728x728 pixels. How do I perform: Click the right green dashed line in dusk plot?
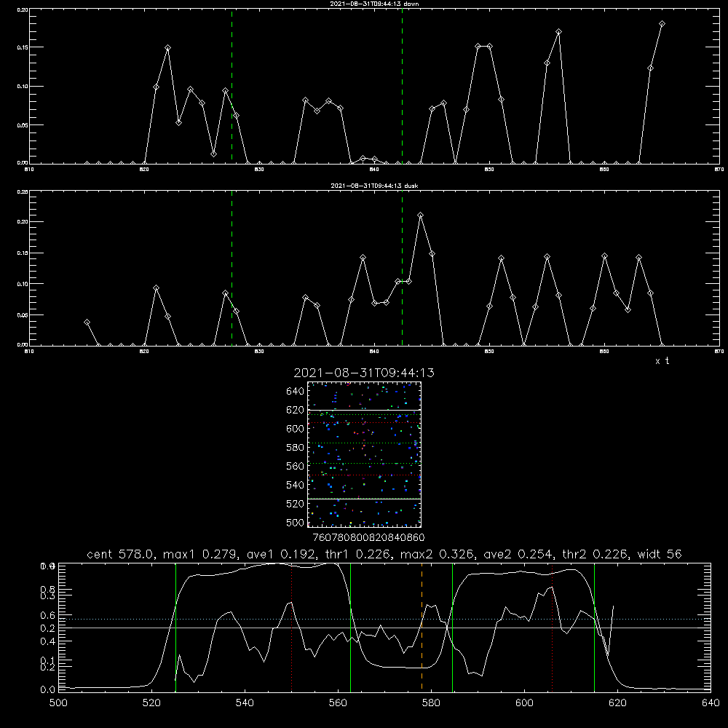pyautogui.click(x=402, y=269)
